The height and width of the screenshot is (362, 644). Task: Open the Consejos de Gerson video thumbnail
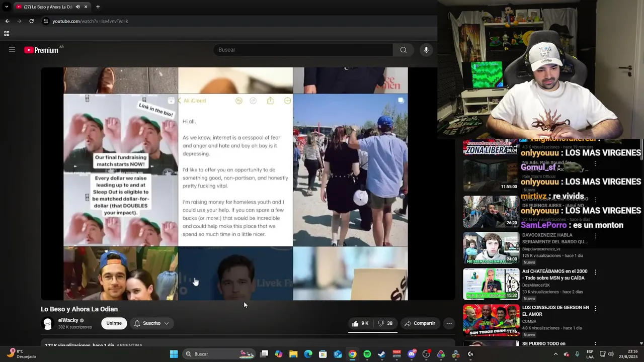coord(491,320)
